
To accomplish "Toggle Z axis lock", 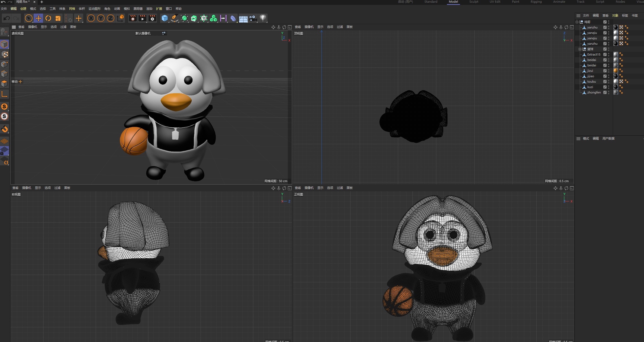I will [111, 18].
